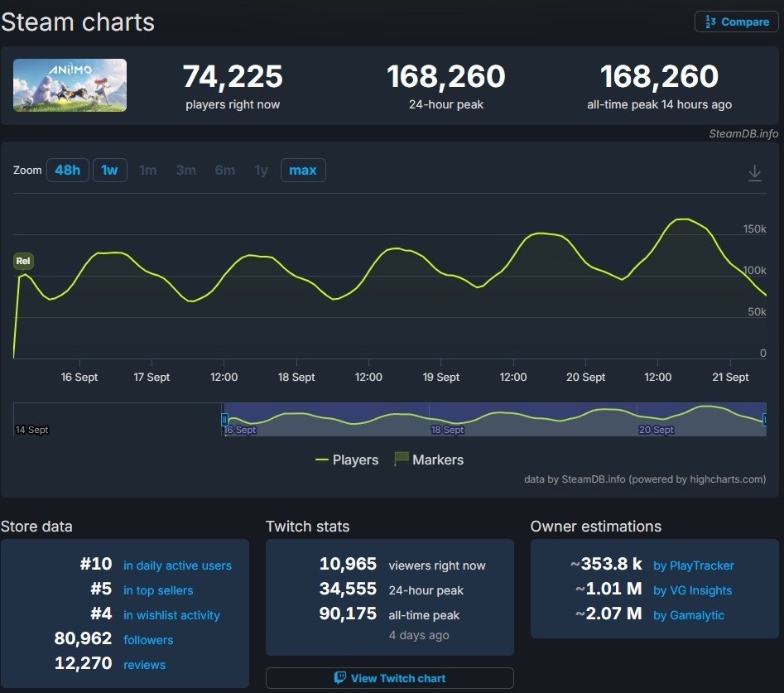The height and width of the screenshot is (693, 784).
Task: Open the wishlist activity link
Action: (x=171, y=615)
